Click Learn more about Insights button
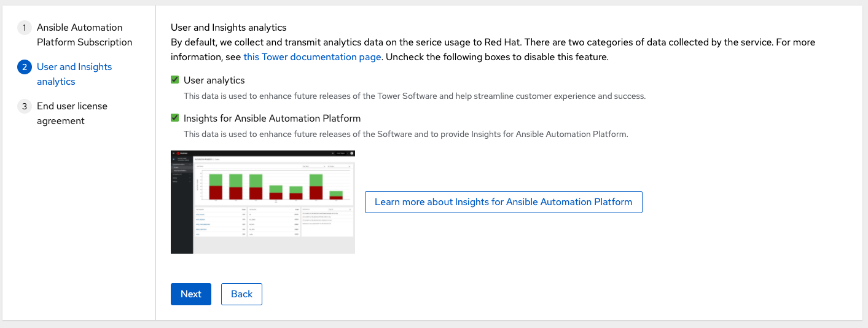The height and width of the screenshot is (328, 868). pos(503,202)
